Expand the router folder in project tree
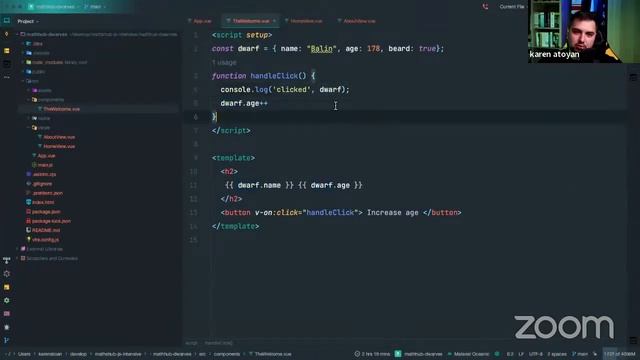The width and height of the screenshot is (640, 360). (29, 118)
